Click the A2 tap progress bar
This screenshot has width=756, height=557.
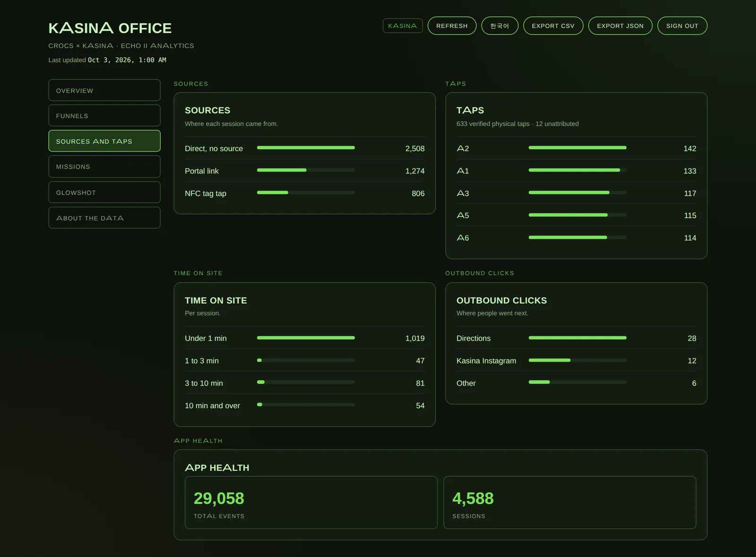click(x=577, y=148)
